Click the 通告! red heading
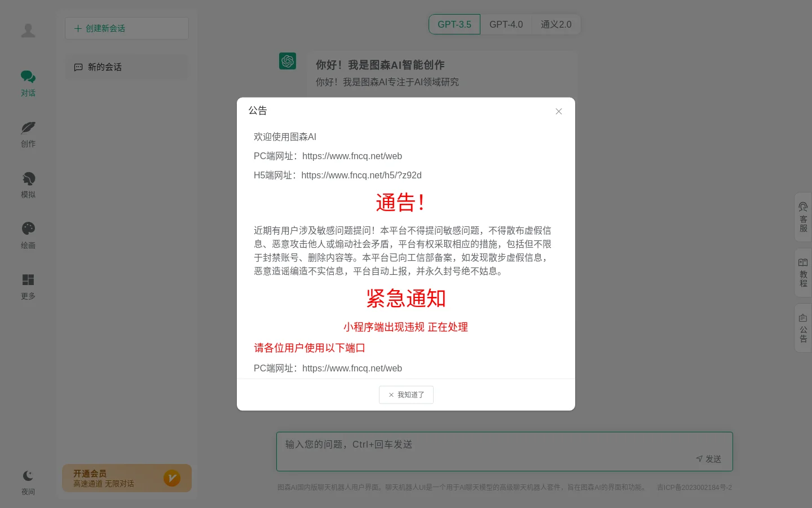Image resolution: width=812 pixels, height=508 pixels. [x=400, y=203]
